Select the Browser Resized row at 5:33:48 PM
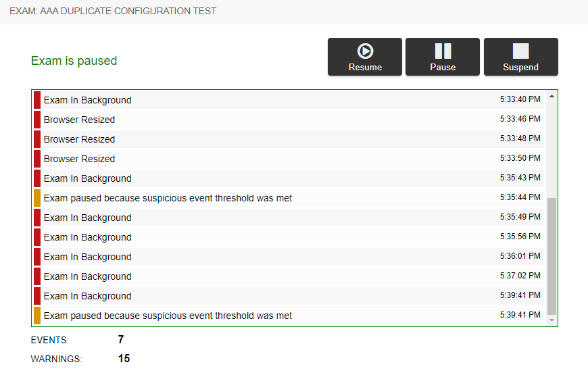 (289, 139)
